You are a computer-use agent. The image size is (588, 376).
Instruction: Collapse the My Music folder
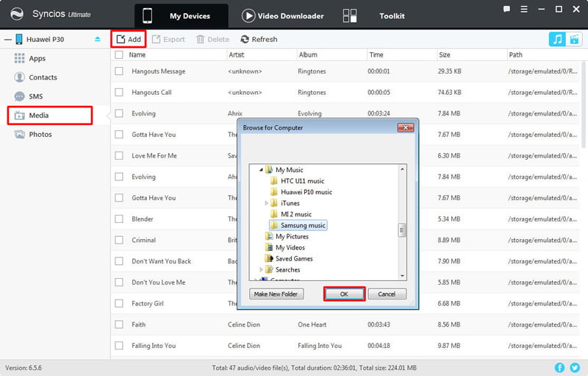pyautogui.click(x=261, y=170)
